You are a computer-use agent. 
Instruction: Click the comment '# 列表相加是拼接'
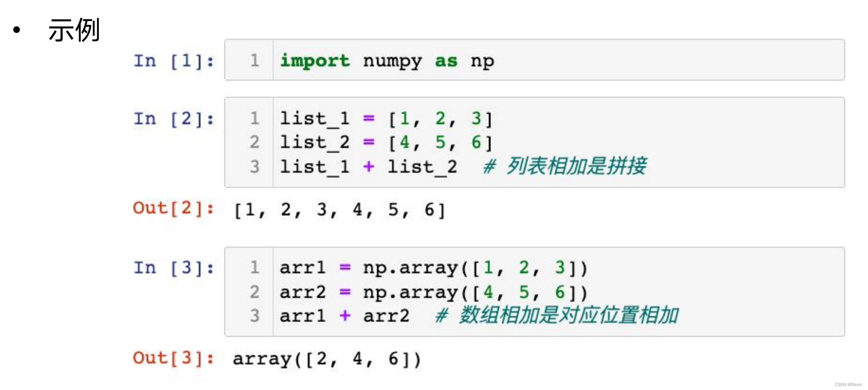click(x=564, y=166)
